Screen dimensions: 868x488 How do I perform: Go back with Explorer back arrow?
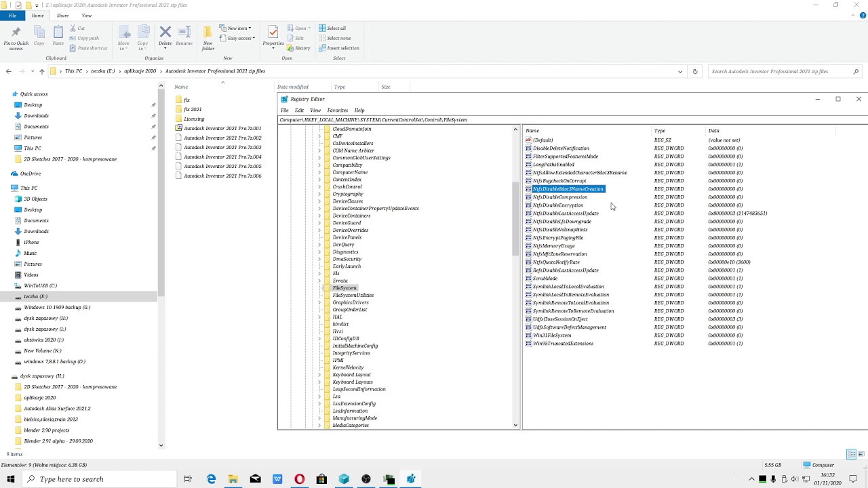tap(8, 71)
